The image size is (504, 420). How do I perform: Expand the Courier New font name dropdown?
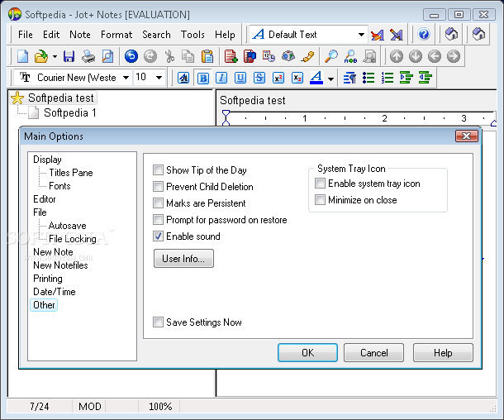126,78
